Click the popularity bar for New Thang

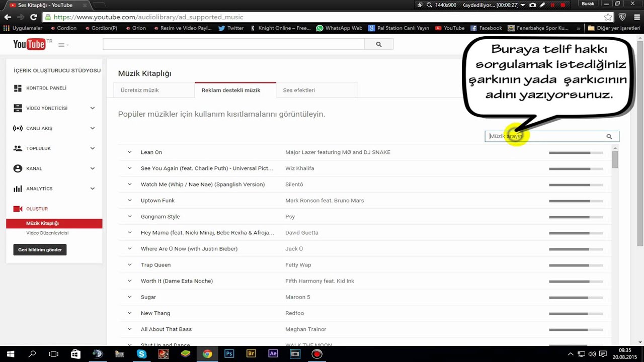576,313
